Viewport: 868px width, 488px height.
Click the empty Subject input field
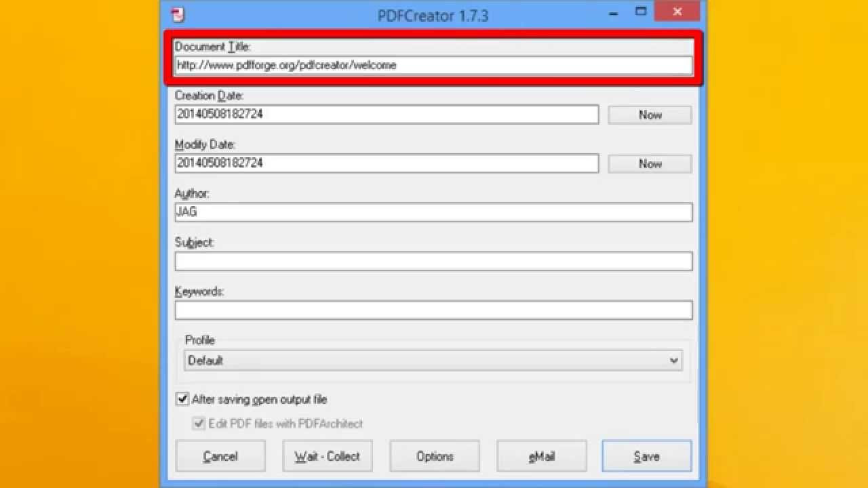tap(433, 261)
